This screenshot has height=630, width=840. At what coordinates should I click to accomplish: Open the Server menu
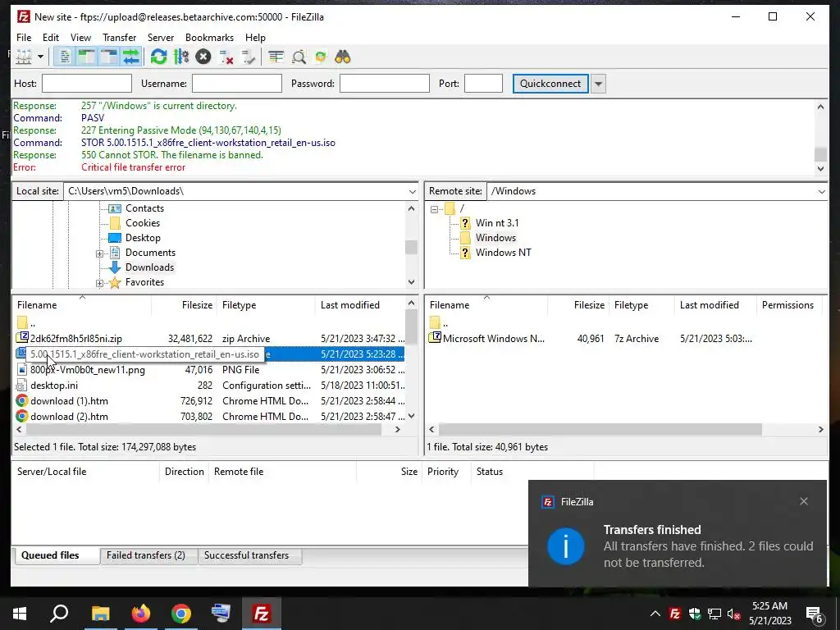point(161,38)
